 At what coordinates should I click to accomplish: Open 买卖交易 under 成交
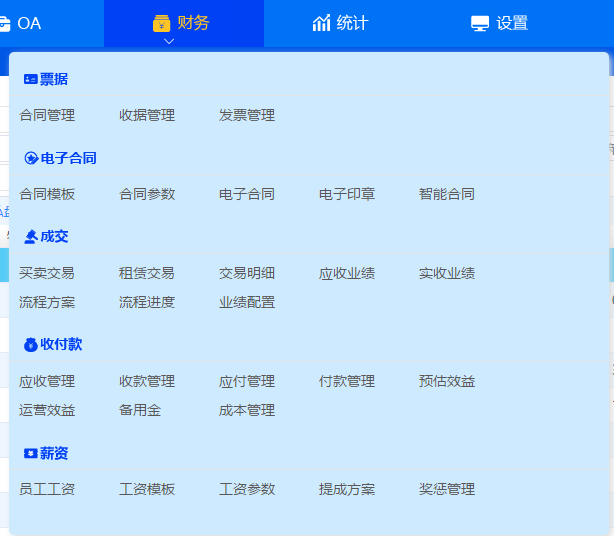click(x=47, y=273)
